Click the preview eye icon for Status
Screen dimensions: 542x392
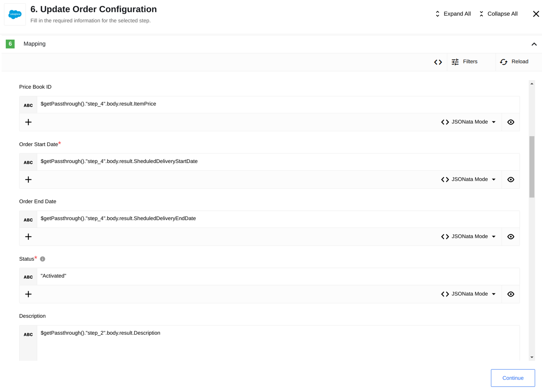click(x=511, y=294)
